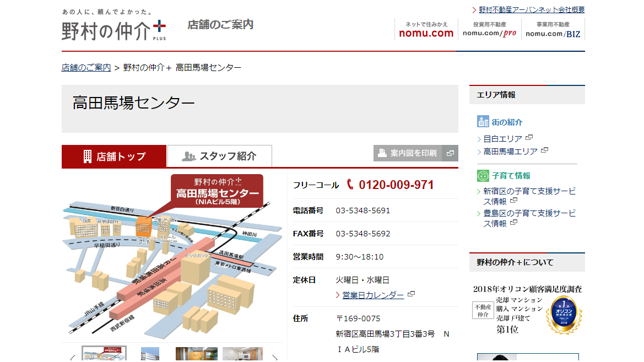Go to 店舗のご案内 in the breadcrumb
This screenshot has width=644, height=362.
pos(86,67)
